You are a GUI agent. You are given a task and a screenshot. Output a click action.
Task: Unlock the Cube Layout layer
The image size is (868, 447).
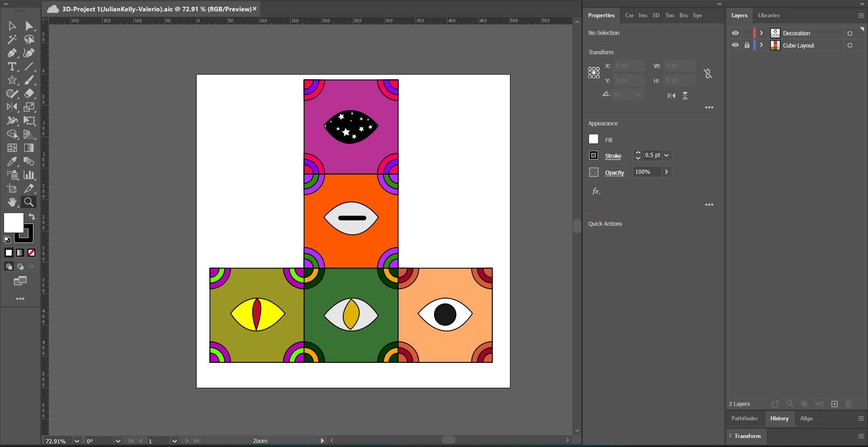click(x=747, y=45)
